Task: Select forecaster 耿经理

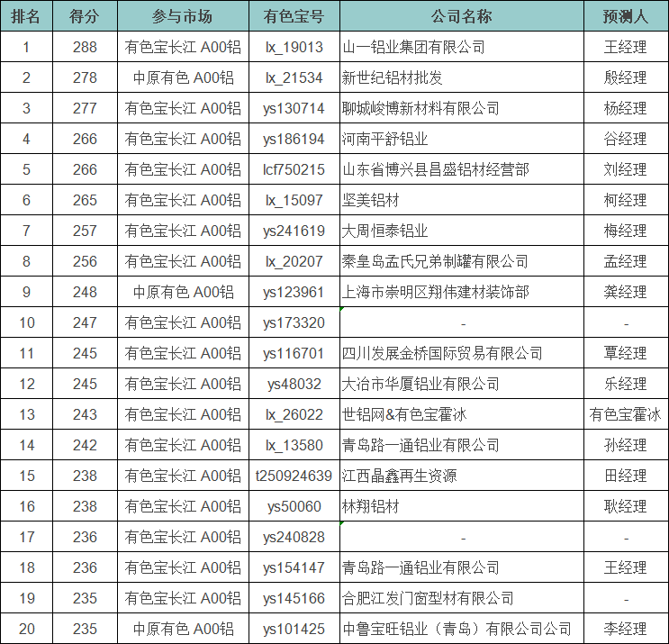Action: pos(626,506)
